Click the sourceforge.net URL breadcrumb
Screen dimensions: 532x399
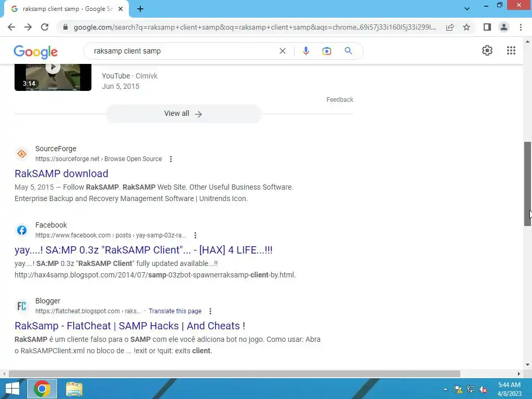coord(98,159)
